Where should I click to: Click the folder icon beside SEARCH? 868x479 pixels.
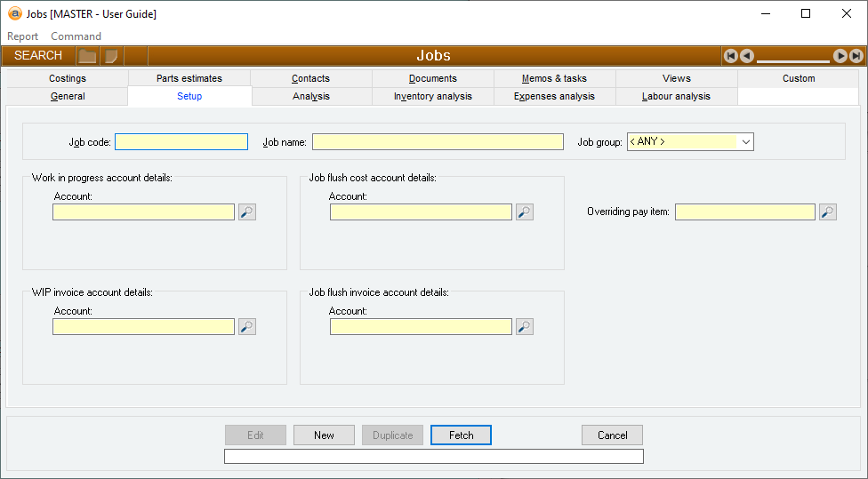point(87,56)
